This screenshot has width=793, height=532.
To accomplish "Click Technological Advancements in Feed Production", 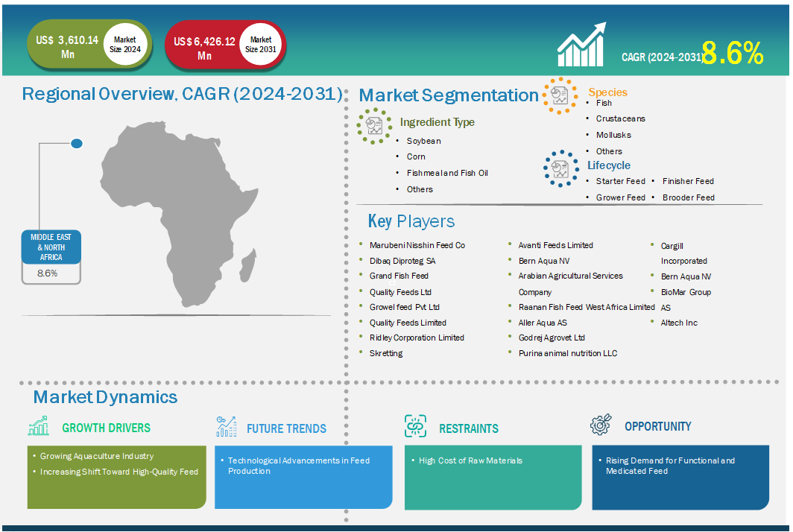I will point(298,466).
